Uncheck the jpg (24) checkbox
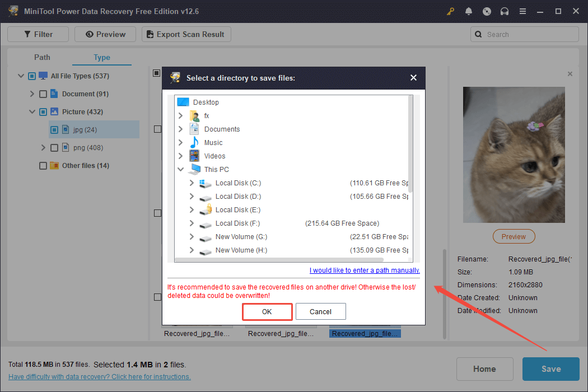Image resolution: width=588 pixels, height=392 pixels. tap(54, 129)
